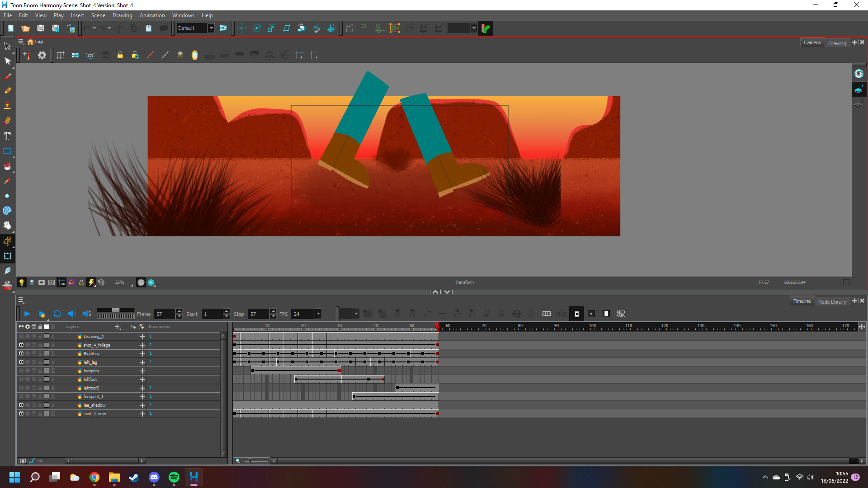This screenshot has width=868, height=488.
Task: Click the New scene icon in toolbar
Action: pyautogui.click(x=10, y=28)
